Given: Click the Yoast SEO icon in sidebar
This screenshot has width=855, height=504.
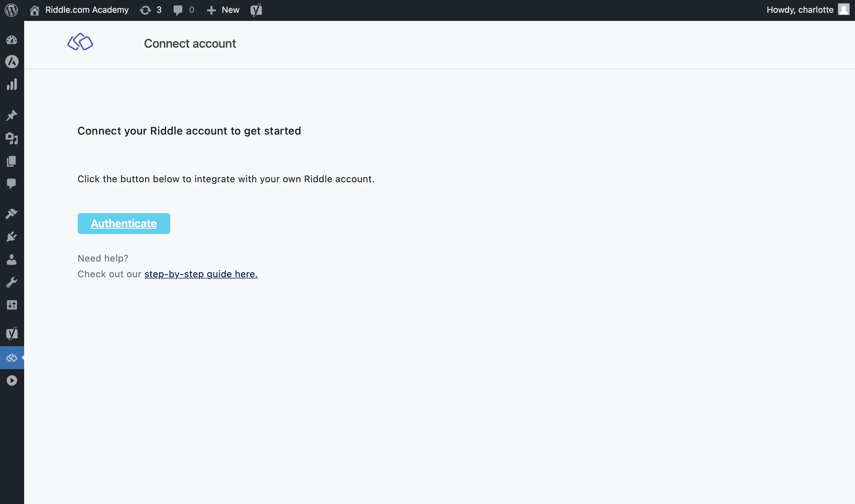Looking at the screenshot, I should [11, 334].
